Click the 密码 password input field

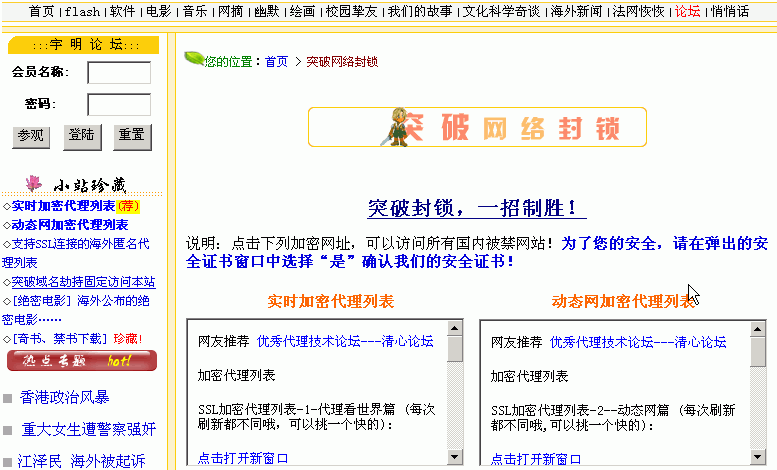click(x=119, y=104)
